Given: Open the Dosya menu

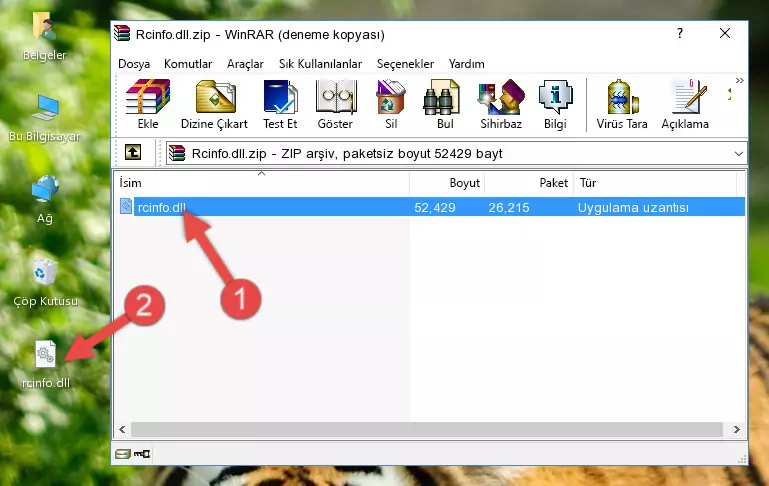Looking at the screenshot, I should point(134,64).
